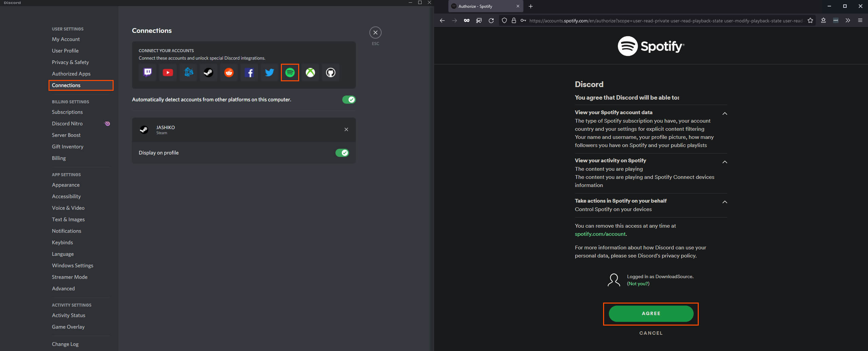Connect a Twitter account in Discord
The image size is (868, 351).
pos(270,73)
